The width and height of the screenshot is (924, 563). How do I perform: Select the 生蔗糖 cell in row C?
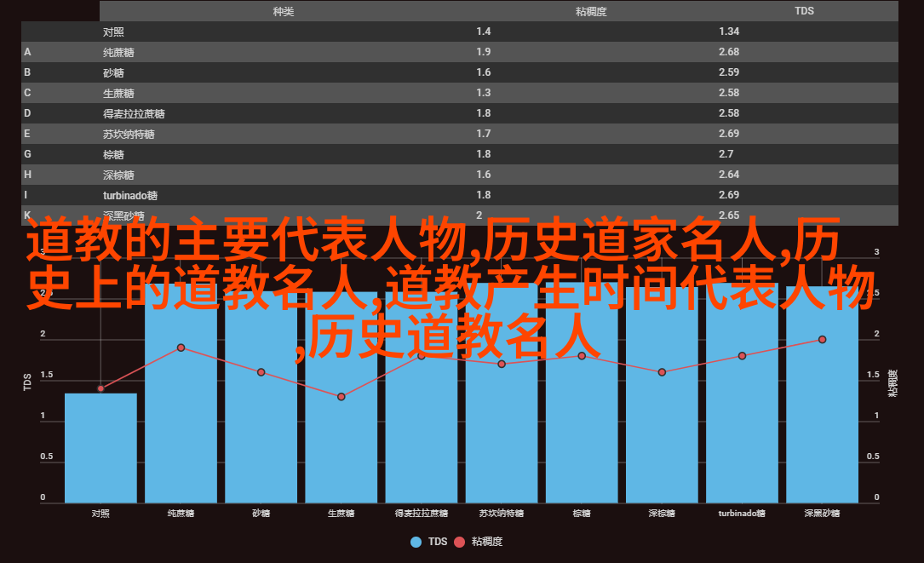pyautogui.click(x=118, y=93)
